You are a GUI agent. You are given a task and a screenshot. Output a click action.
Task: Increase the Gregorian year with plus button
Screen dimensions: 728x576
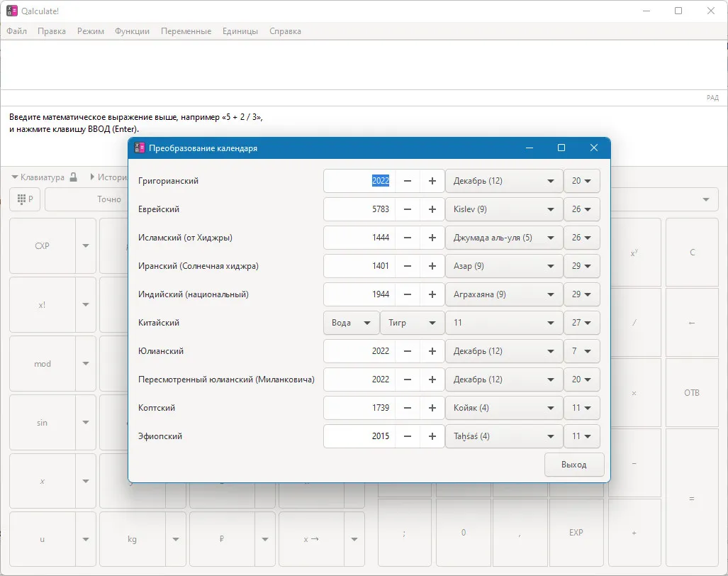tap(432, 181)
